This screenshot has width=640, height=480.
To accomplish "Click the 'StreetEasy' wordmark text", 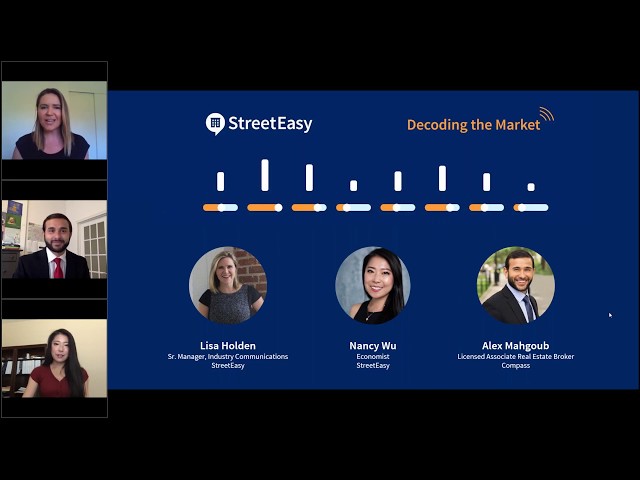I will point(270,124).
